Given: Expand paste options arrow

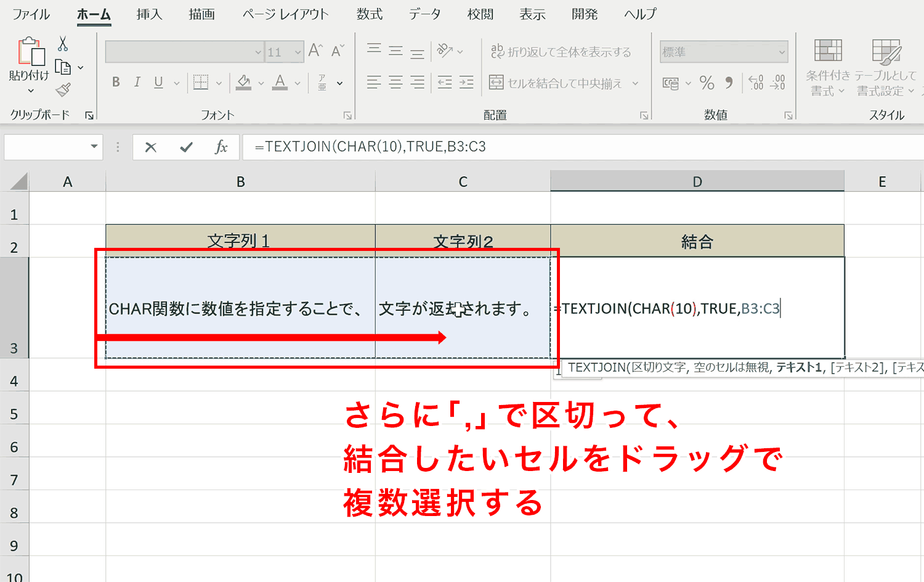Looking at the screenshot, I should [31, 91].
